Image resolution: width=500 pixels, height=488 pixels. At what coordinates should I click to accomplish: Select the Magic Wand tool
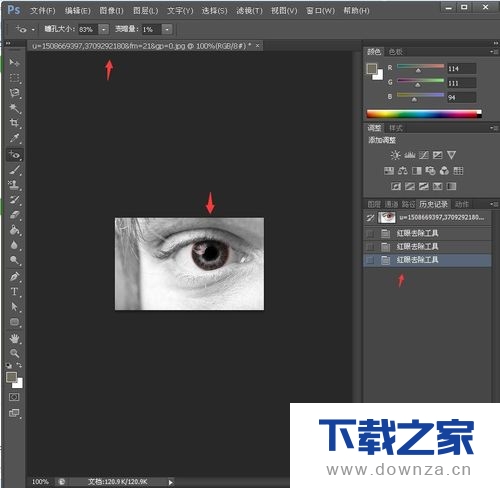14,108
